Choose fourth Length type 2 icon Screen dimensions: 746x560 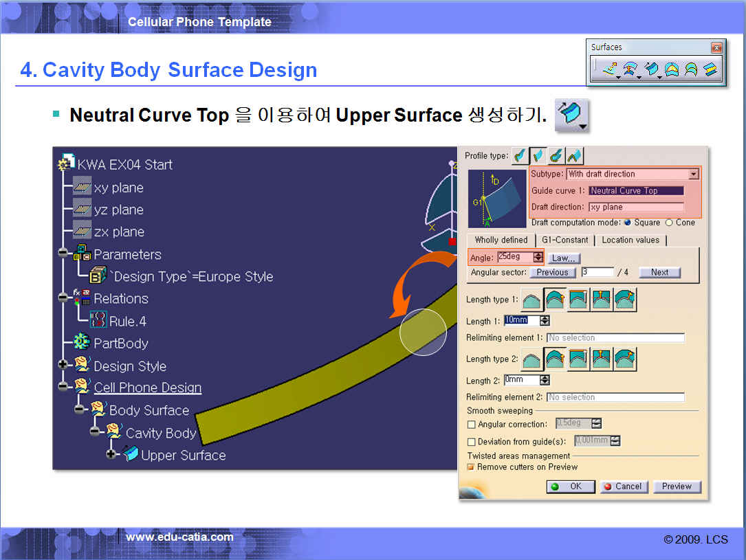pyautogui.click(x=602, y=359)
